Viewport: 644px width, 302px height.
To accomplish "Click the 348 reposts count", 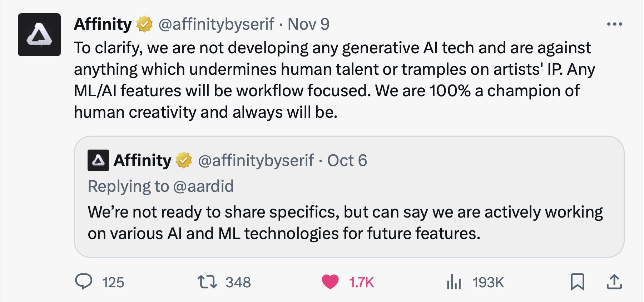I will (x=238, y=283).
